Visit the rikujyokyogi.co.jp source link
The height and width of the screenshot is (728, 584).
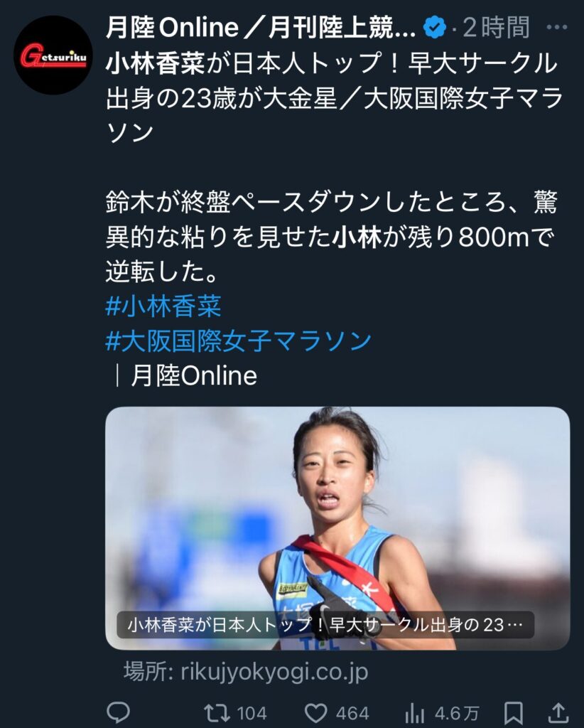coord(246,671)
